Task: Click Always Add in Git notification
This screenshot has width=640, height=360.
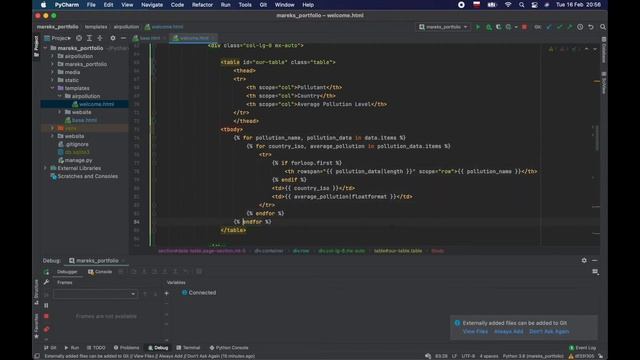Action: [x=509, y=332]
